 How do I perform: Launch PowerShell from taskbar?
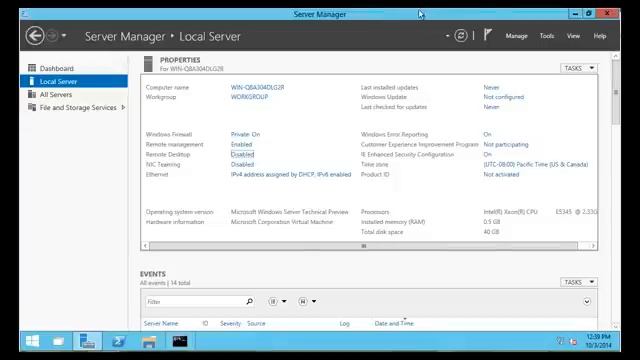point(118,341)
